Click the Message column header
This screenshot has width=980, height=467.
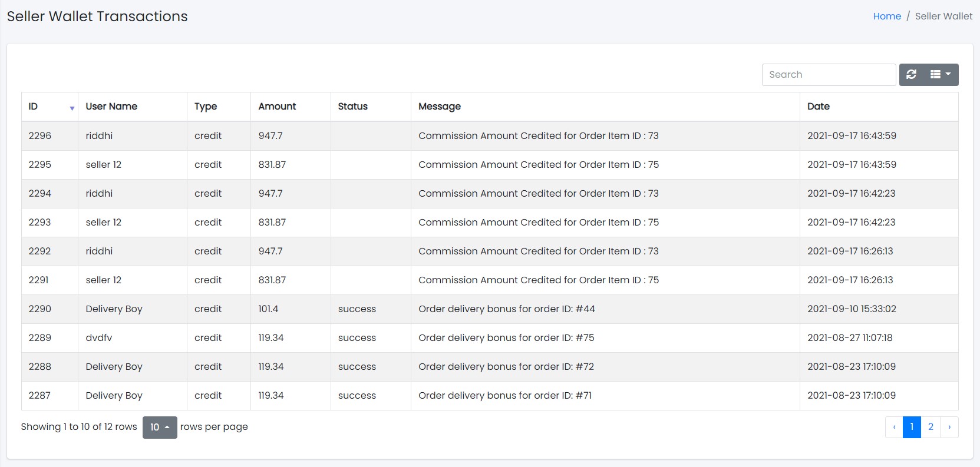440,107
